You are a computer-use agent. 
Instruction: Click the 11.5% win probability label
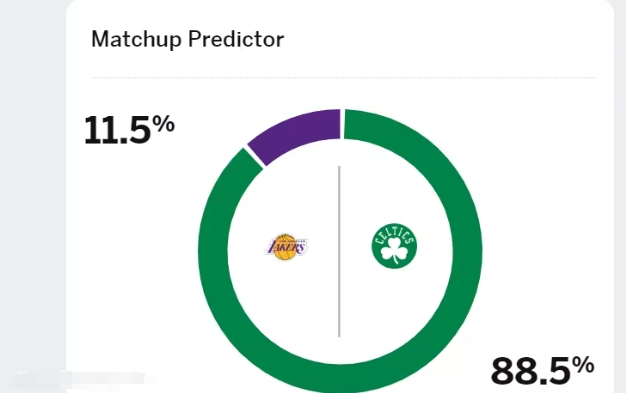coord(129,129)
